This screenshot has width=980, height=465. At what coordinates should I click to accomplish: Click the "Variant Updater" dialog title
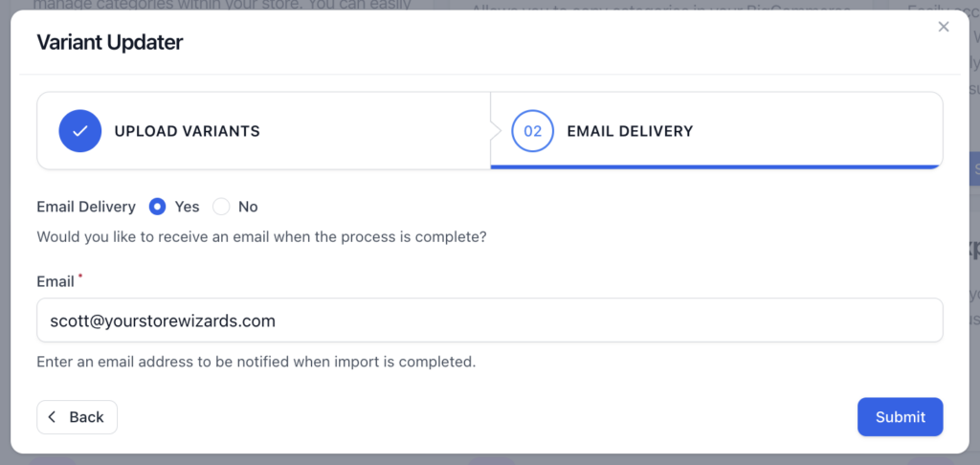pyautogui.click(x=110, y=42)
